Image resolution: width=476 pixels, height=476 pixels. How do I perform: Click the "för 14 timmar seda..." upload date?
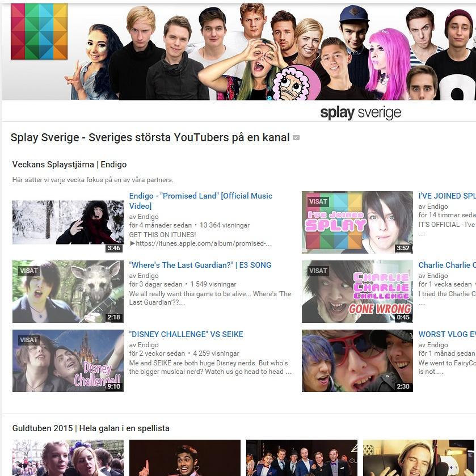point(447,215)
